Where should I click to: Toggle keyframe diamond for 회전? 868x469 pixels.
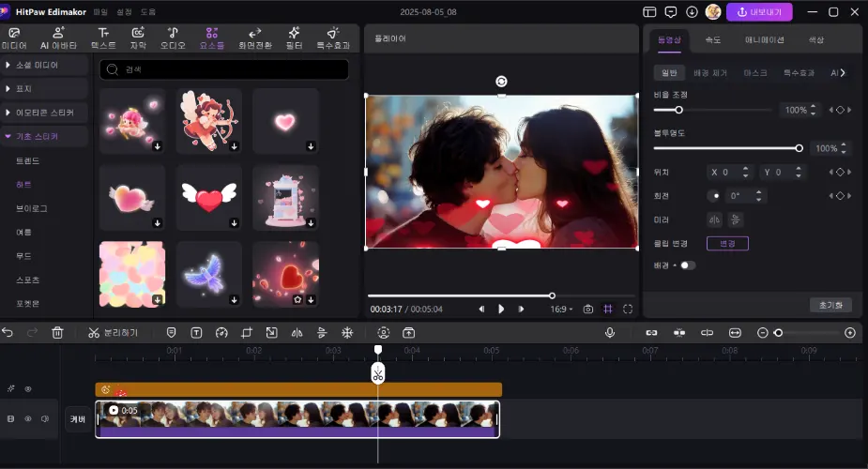(x=840, y=196)
